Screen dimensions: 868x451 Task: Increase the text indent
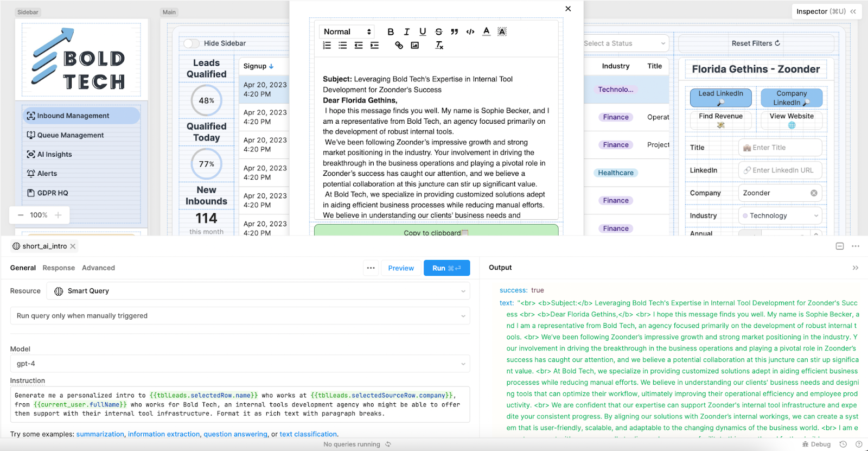pos(375,46)
